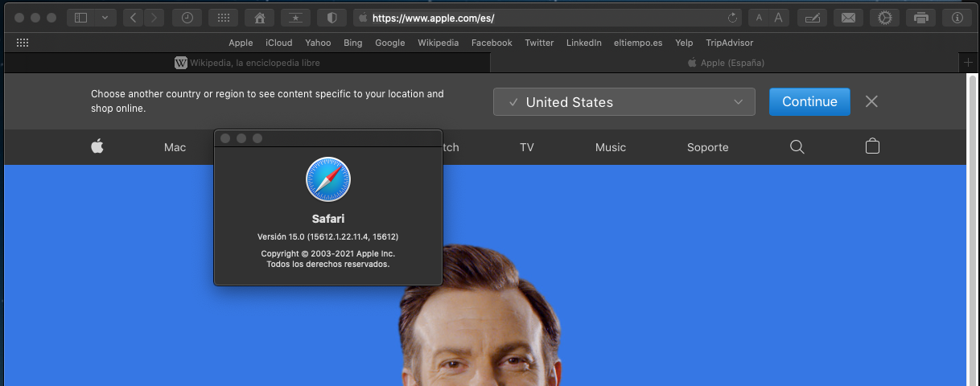Add a new tab with plus button
The width and height of the screenshot is (980, 386).
[968, 62]
